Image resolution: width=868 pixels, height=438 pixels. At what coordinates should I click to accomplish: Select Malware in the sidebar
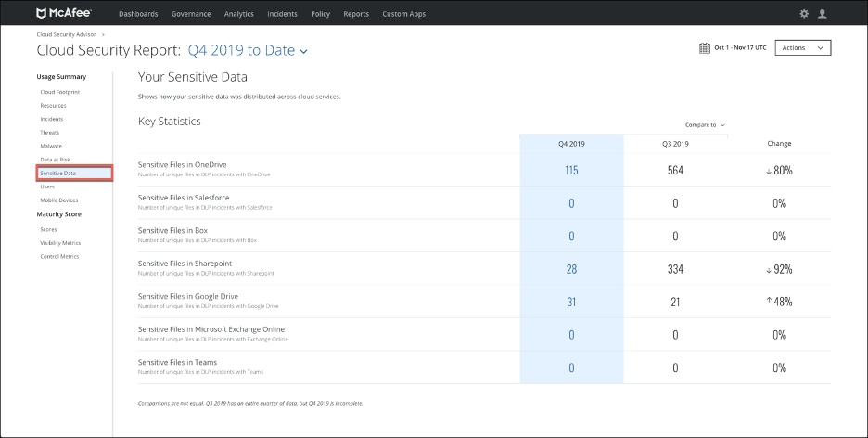[x=51, y=147]
